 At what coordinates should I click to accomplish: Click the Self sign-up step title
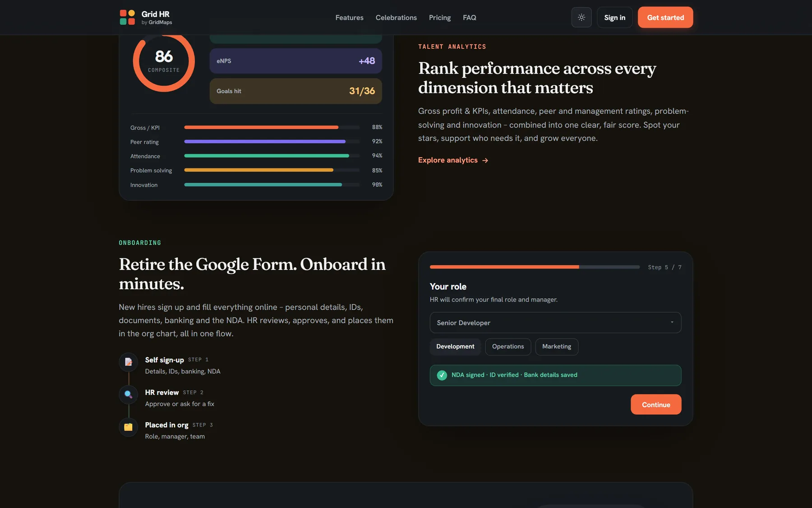pos(164,360)
